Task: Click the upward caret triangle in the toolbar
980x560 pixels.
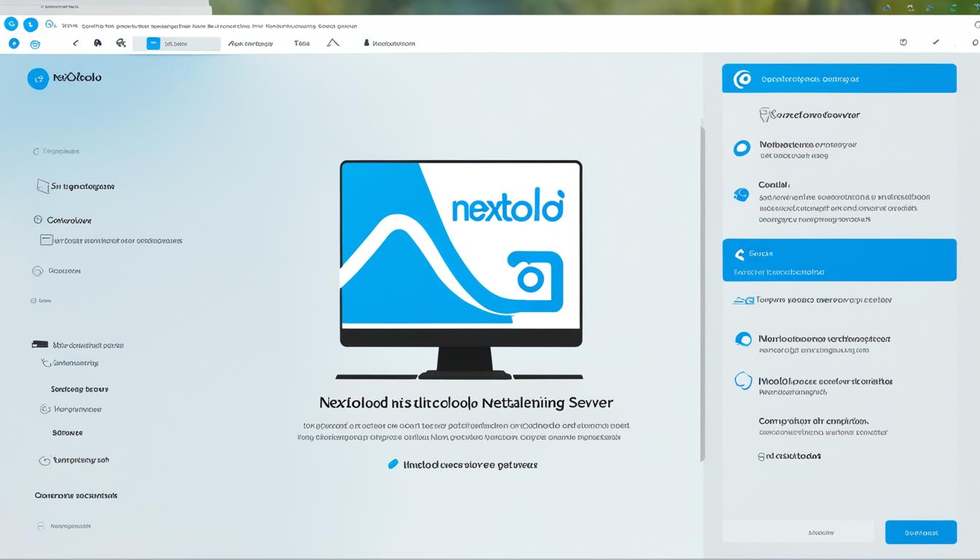Action: pyautogui.click(x=333, y=43)
